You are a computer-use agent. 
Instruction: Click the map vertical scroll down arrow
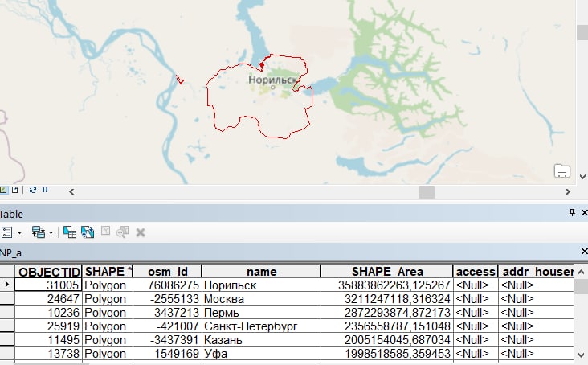[x=582, y=177]
